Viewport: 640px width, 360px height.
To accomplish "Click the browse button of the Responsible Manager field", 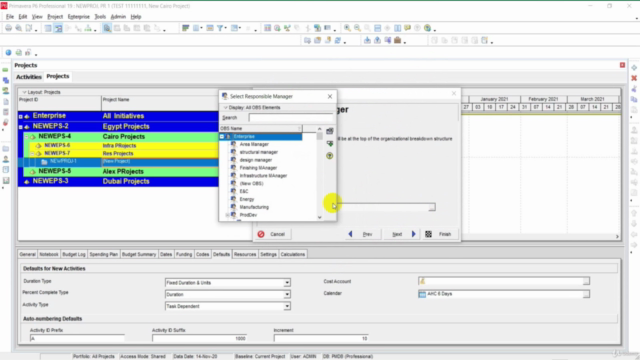I will pos(431,207).
